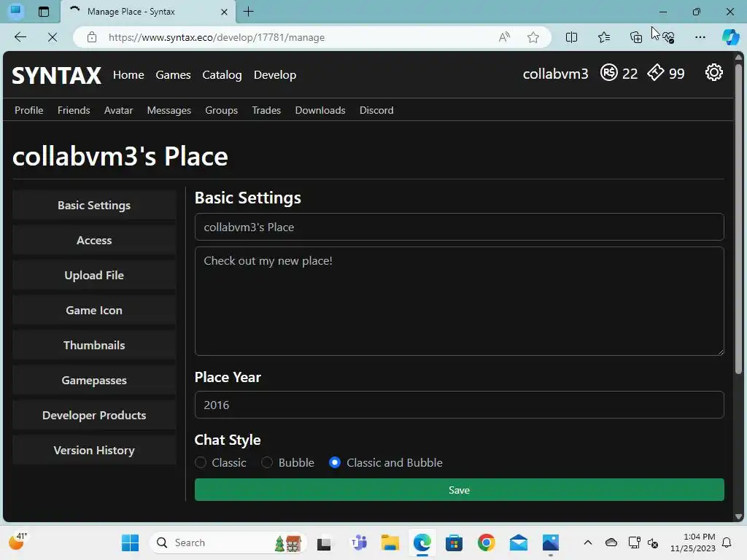
Task: Open Microsoft Store from the taskbar
Action: click(454, 542)
